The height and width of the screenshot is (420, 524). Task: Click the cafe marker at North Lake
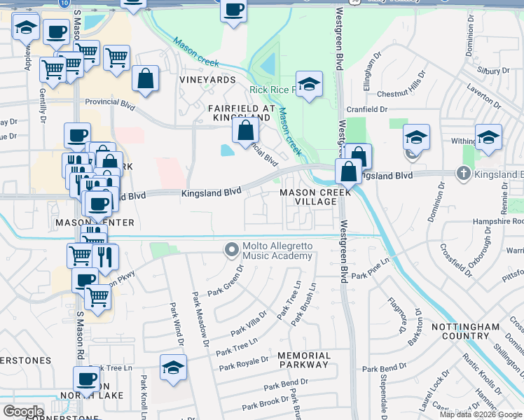click(x=87, y=381)
